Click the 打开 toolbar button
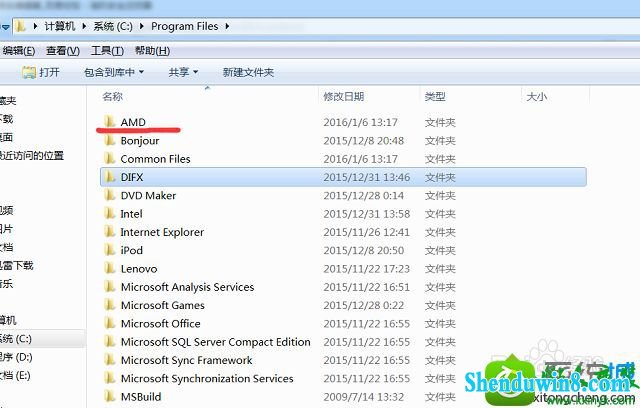The image size is (640, 408). point(41,72)
